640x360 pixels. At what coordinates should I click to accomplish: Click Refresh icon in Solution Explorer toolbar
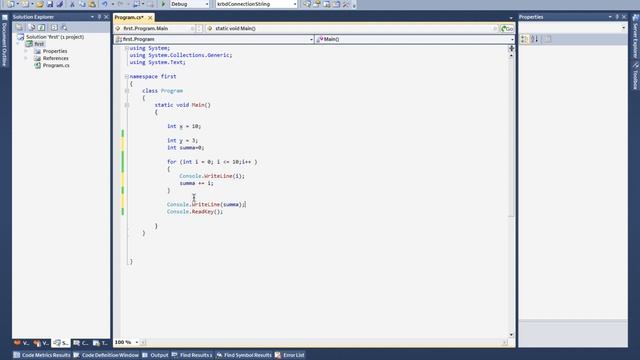coord(42,27)
